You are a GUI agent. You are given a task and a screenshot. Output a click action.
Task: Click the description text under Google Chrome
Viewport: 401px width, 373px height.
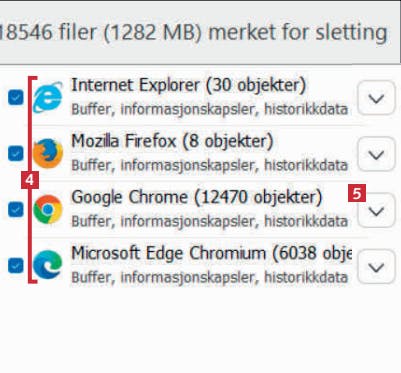pos(210,221)
